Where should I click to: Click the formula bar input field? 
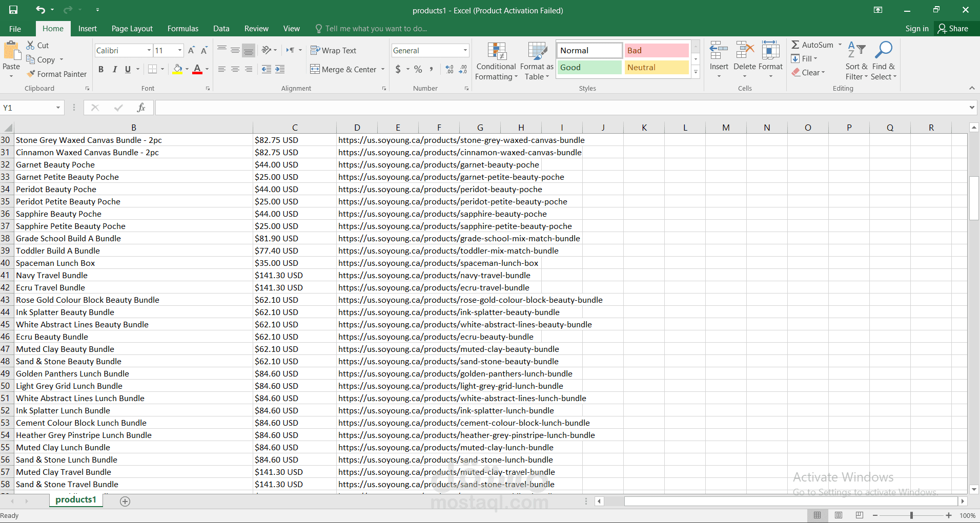point(561,108)
